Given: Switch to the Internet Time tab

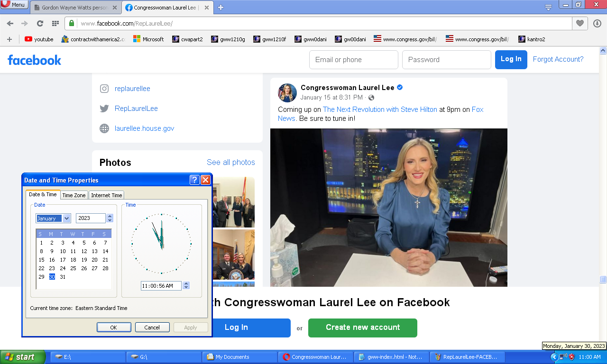Looking at the screenshot, I should coord(107,195).
